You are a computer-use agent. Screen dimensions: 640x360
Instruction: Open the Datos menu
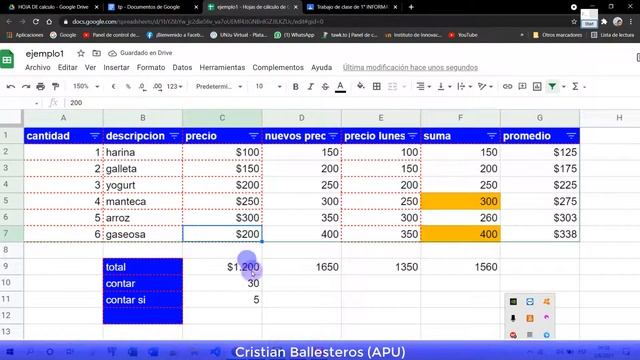click(x=182, y=67)
